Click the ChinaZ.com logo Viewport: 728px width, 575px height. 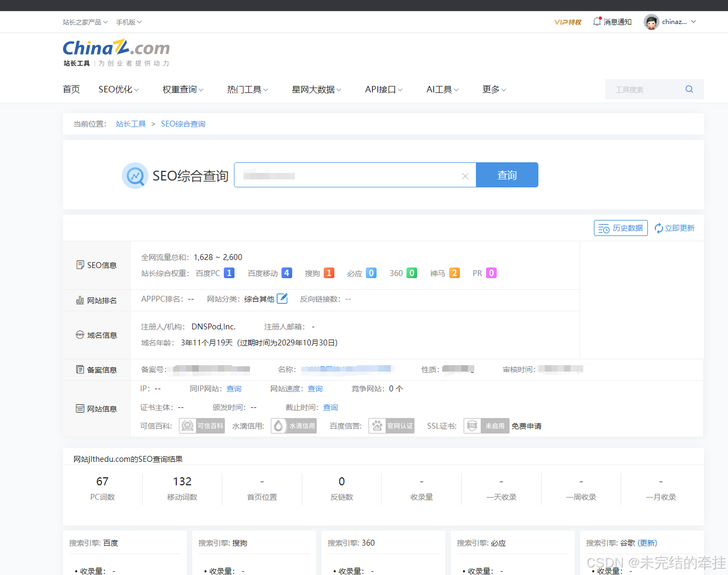(116, 52)
